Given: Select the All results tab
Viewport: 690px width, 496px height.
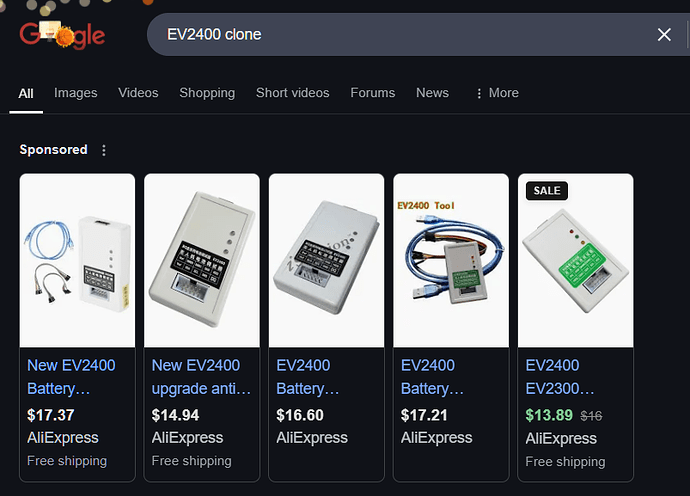Looking at the screenshot, I should pos(26,93).
